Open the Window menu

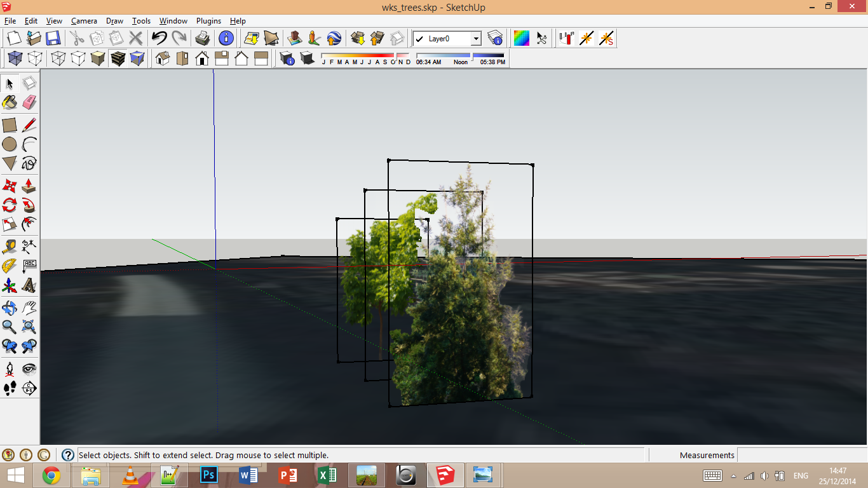pyautogui.click(x=173, y=21)
